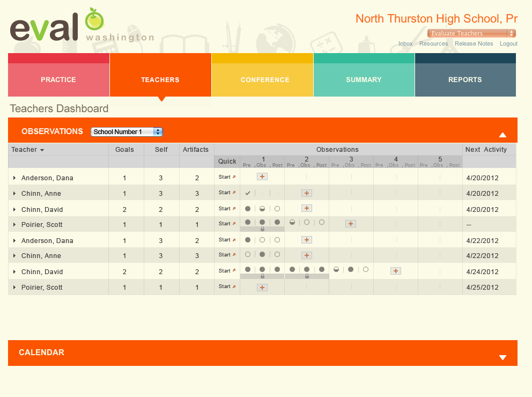Viewport: 532px width, 397px height.
Task: Add observation 4 for Chinn, David
Action: [396, 271]
